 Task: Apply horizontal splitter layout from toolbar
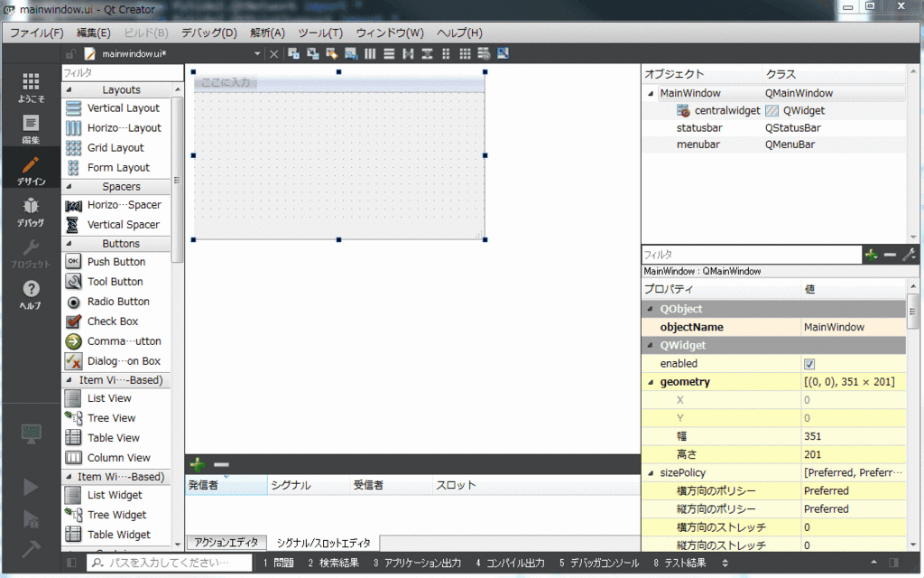[408, 53]
